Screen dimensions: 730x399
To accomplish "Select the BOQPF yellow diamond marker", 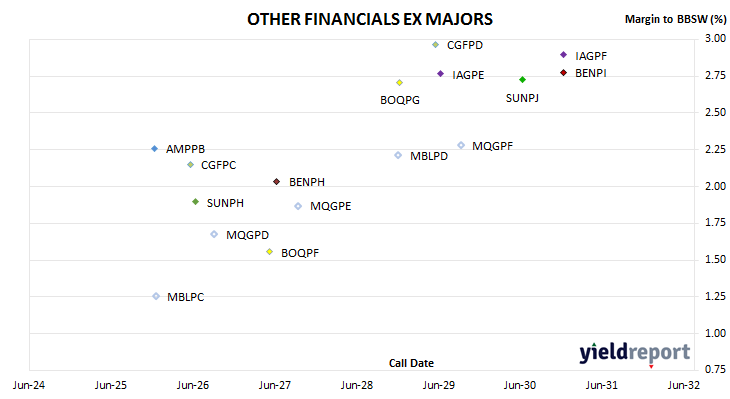I will pos(269,252).
